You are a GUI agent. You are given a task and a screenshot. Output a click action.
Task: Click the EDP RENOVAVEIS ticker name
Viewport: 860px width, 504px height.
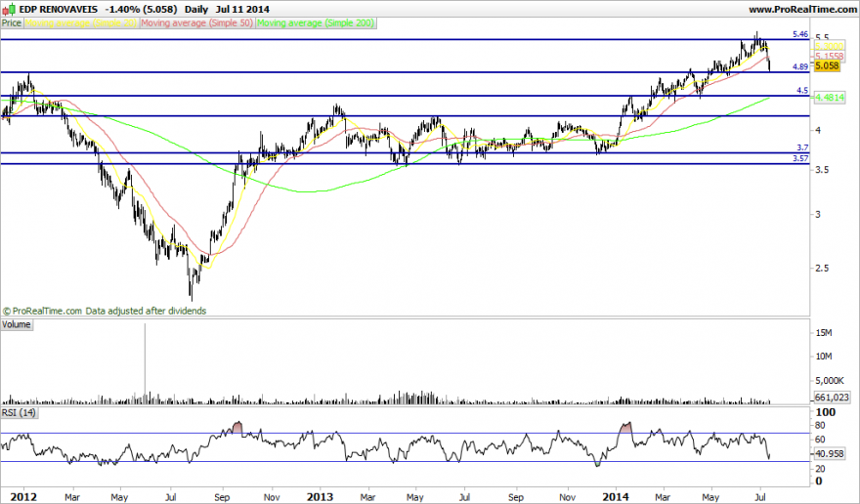tap(59, 10)
